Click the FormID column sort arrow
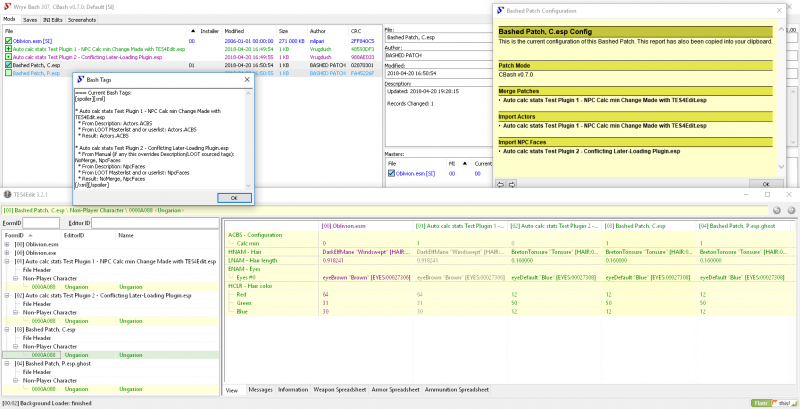 (x=30, y=236)
